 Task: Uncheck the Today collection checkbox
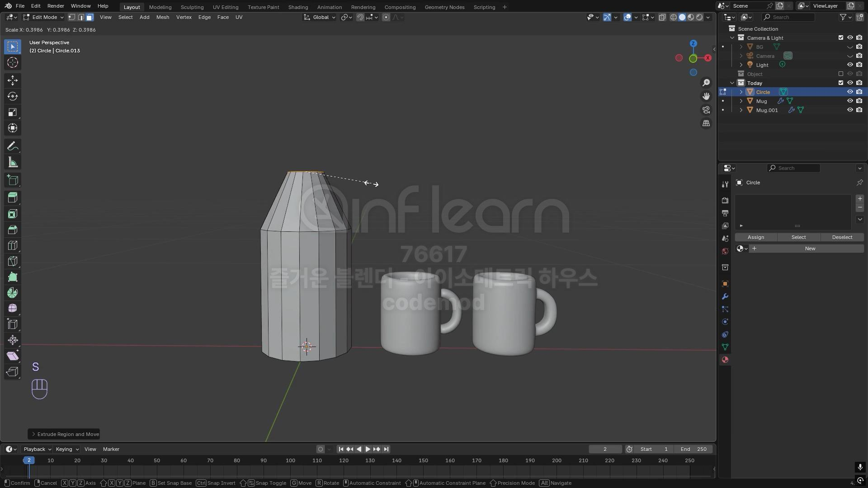point(841,83)
